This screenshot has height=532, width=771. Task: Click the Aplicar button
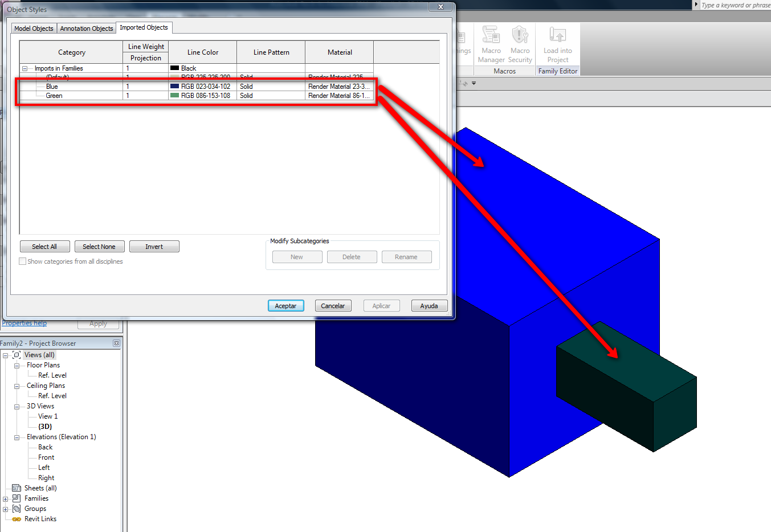tap(381, 306)
